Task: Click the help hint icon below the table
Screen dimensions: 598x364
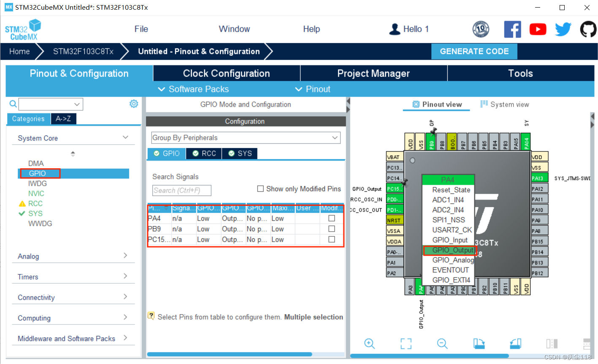Action: click(x=151, y=316)
